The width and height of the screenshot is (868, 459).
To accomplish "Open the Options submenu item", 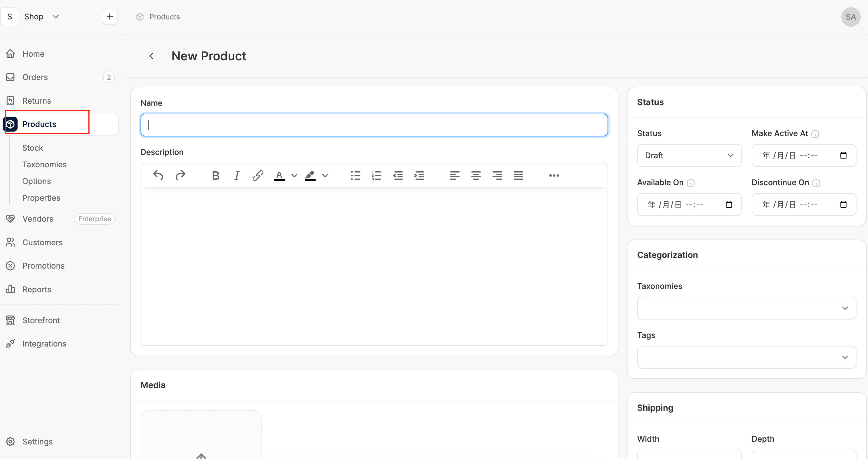I will point(36,181).
